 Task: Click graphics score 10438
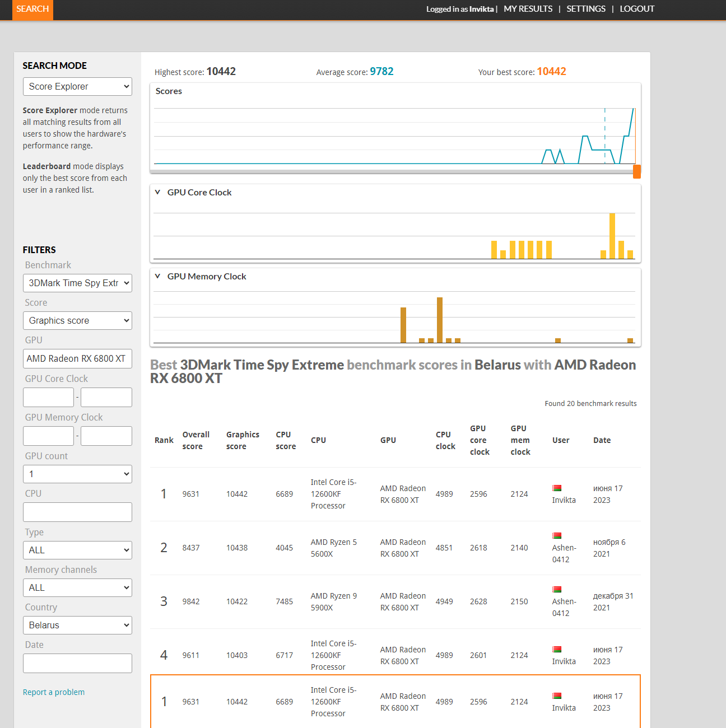[237, 548]
